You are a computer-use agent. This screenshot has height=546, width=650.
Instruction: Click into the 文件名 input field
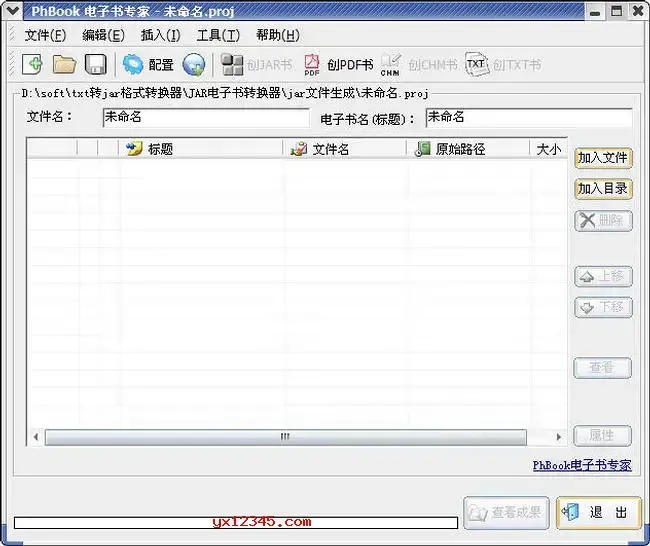point(206,118)
